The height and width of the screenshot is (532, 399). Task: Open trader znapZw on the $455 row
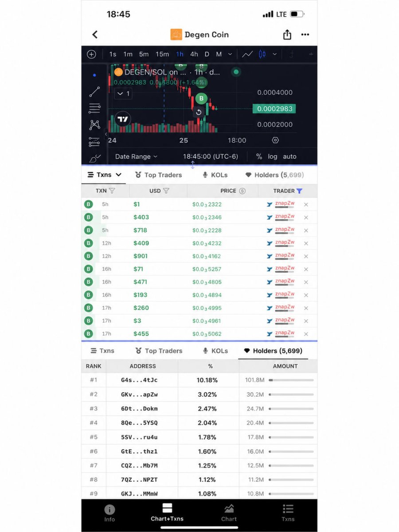(285, 334)
